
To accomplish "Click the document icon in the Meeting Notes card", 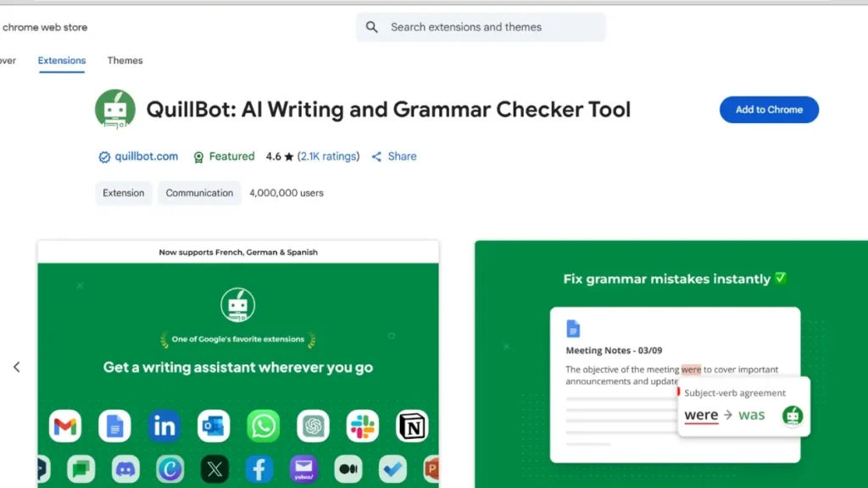I will coord(573,329).
